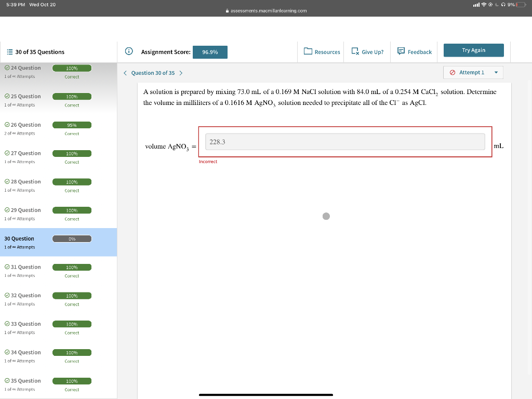Click the Try Again button
Screen dimensions: 532x399
[474, 50]
